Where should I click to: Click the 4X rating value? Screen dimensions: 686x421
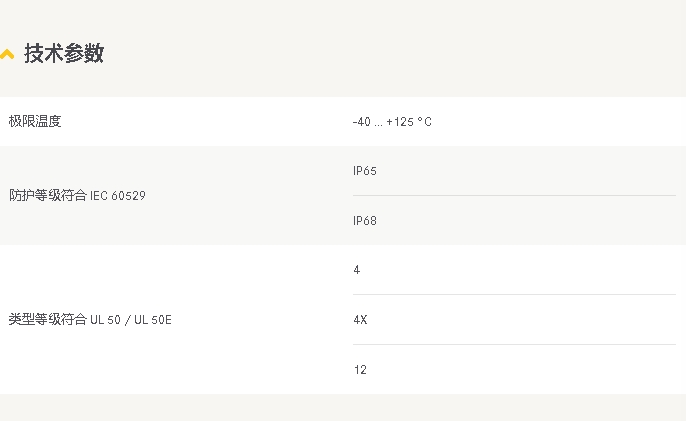[x=360, y=320]
